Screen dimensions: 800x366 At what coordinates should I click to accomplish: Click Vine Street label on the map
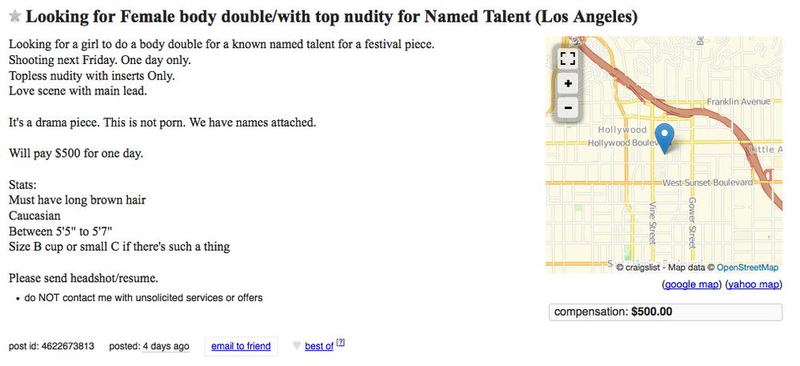(x=652, y=221)
